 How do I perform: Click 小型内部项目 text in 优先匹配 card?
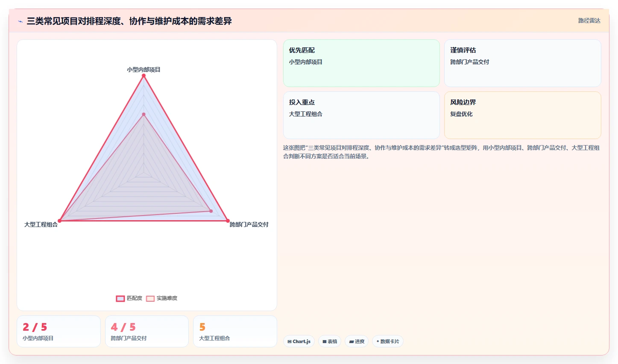tap(306, 62)
